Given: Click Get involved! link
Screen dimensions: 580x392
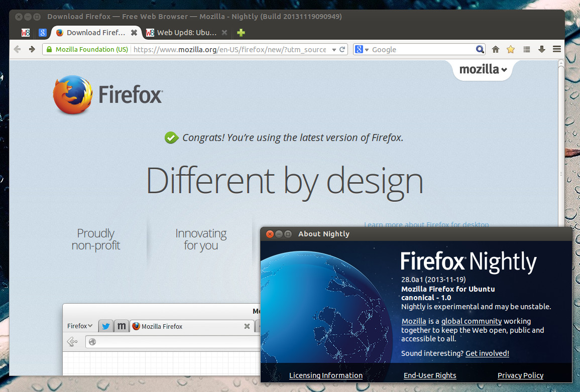Looking at the screenshot, I should [x=487, y=353].
